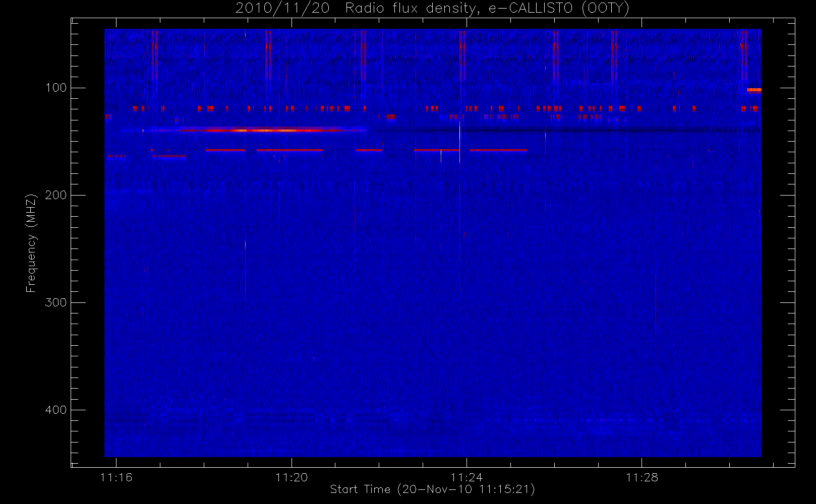Click the orange burst at the top-right edge near 100 MHz

click(754, 90)
